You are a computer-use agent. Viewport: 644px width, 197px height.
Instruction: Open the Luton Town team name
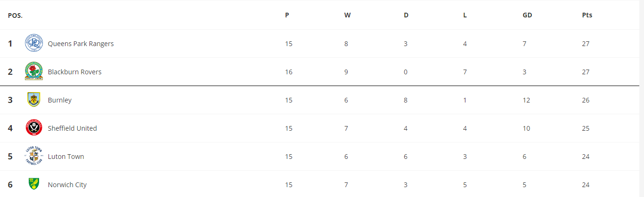66,157
